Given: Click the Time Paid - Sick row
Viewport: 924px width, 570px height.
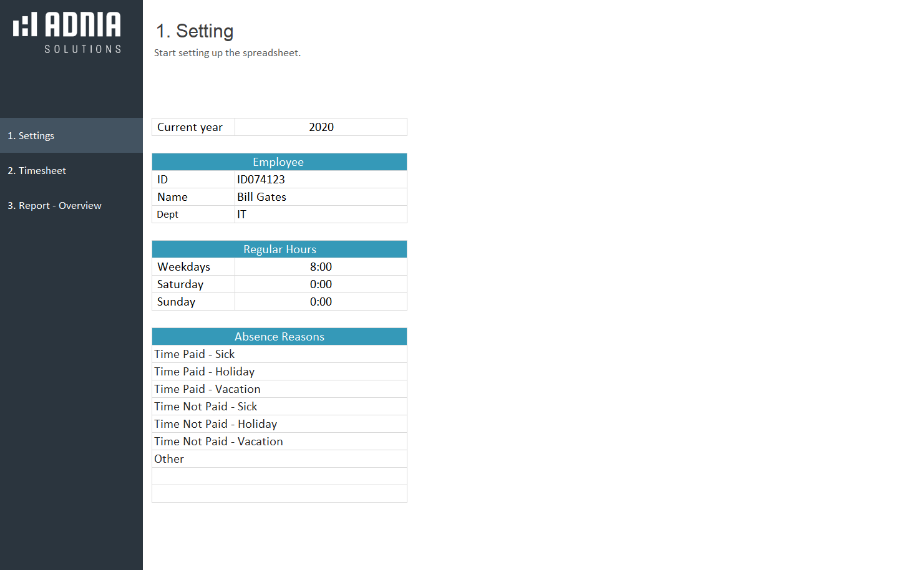Looking at the screenshot, I should pyautogui.click(x=279, y=354).
